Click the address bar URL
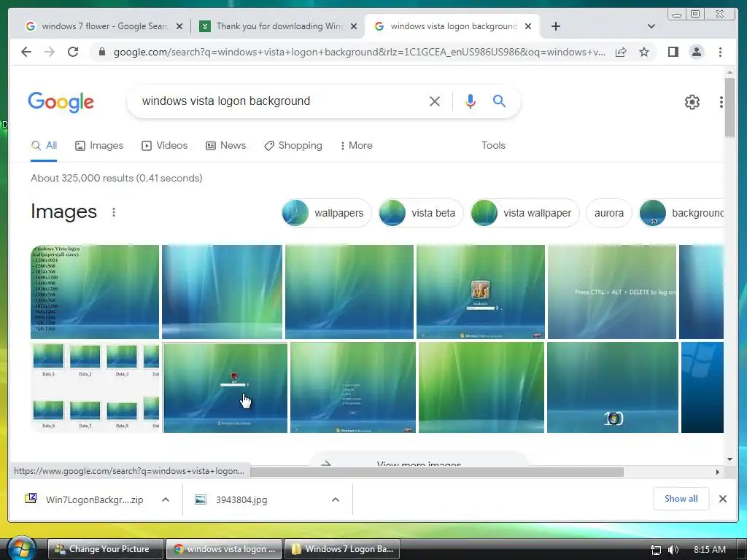 pyautogui.click(x=360, y=52)
